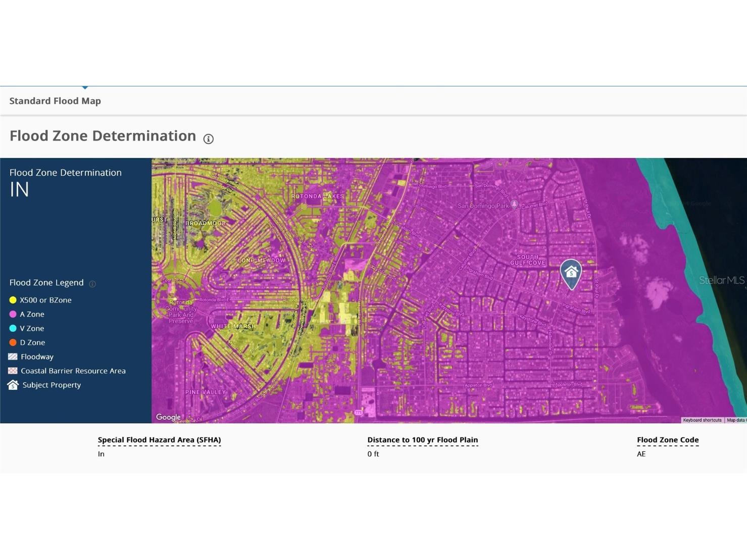This screenshot has width=747, height=560.
Task: Select the Standard Flood Map tab
Action: [55, 101]
